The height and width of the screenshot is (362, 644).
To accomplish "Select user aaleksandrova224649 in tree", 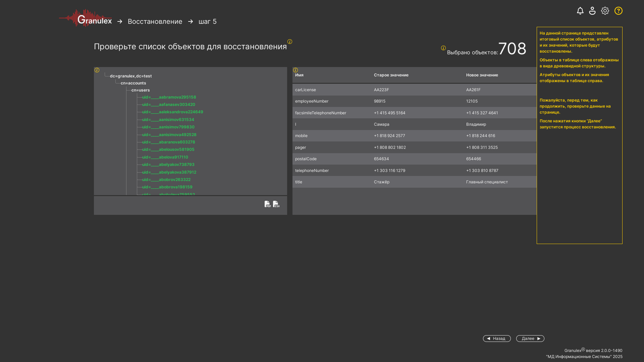I will click(173, 112).
